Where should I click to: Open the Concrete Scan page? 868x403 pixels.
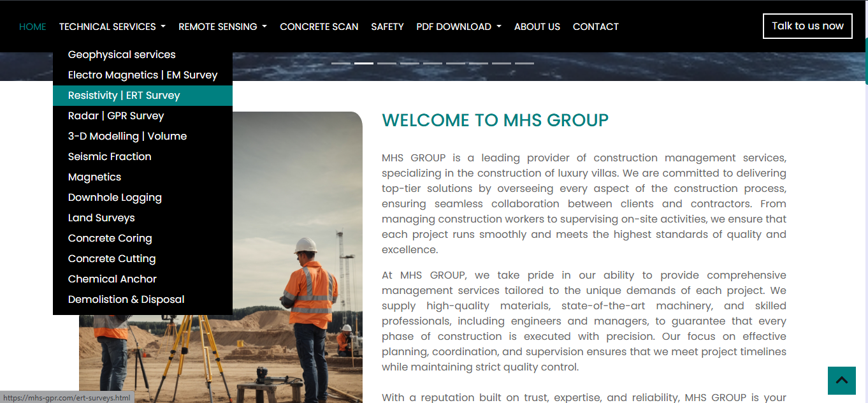319,27
